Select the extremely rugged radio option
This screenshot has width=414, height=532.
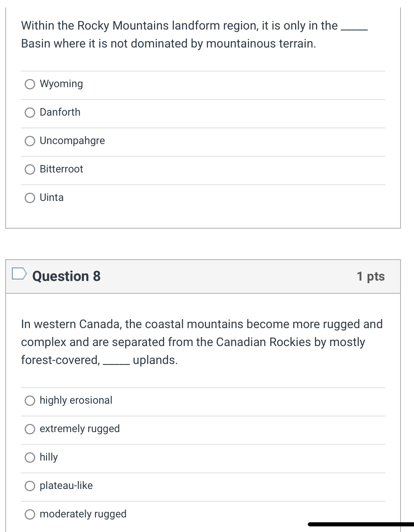click(x=30, y=429)
